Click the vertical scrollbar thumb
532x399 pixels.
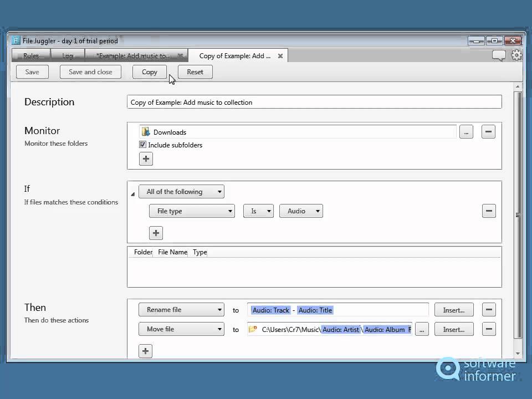point(518,215)
